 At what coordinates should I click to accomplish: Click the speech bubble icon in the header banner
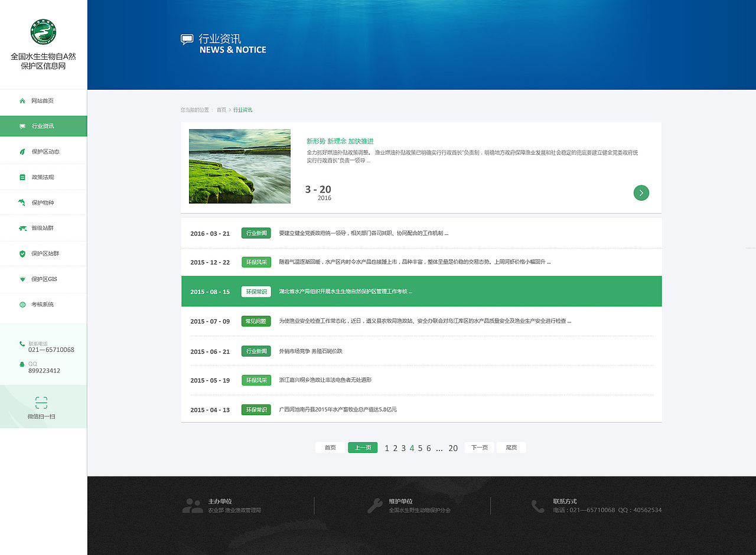[x=187, y=40]
